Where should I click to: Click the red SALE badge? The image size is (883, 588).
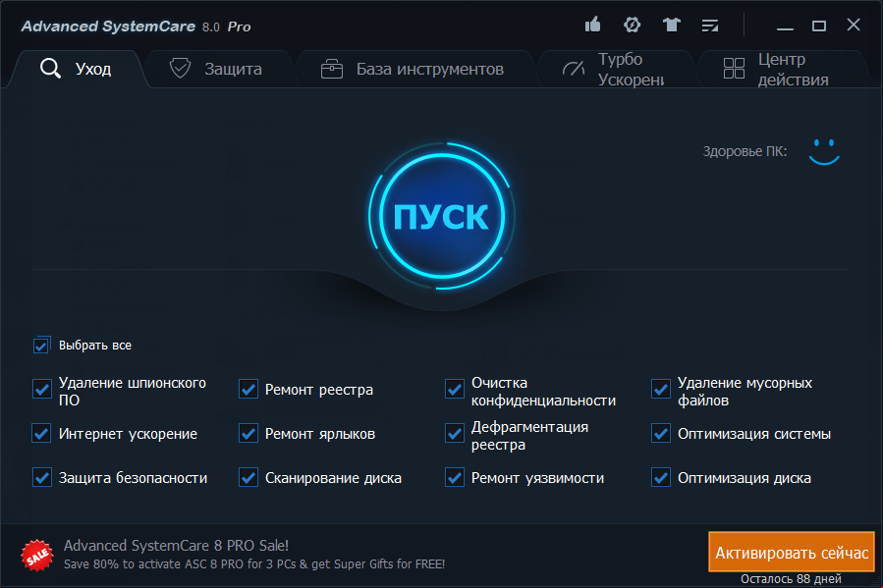(36, 555)
